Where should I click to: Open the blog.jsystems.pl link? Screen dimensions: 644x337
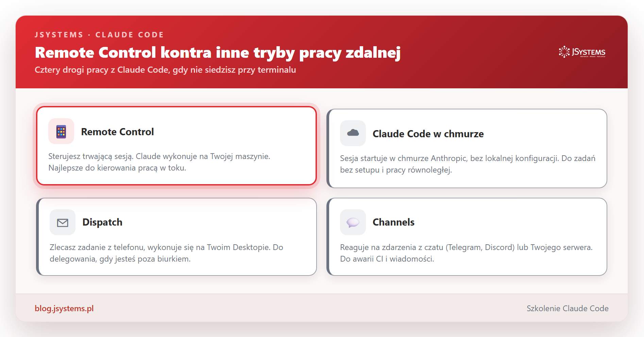[x=64, y=308]
